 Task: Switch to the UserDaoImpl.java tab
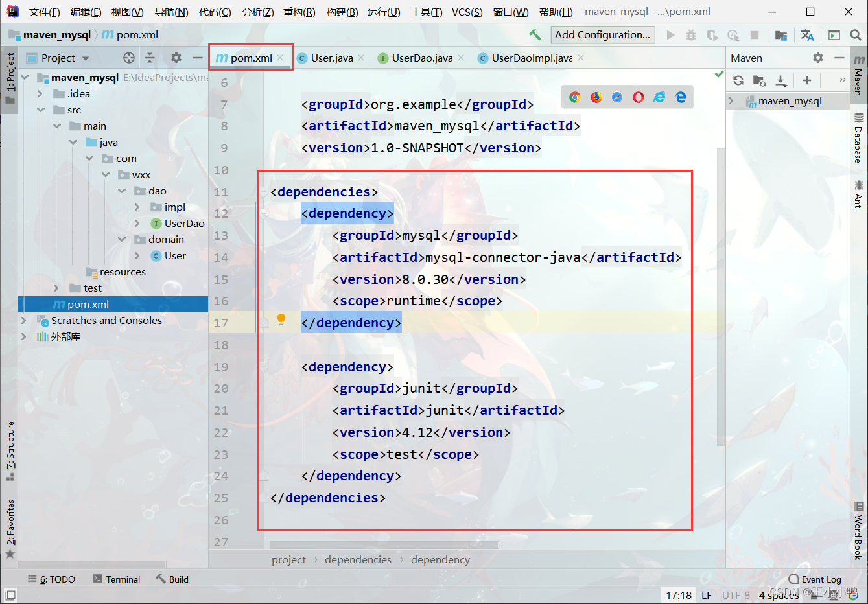(x=531, y=58)
